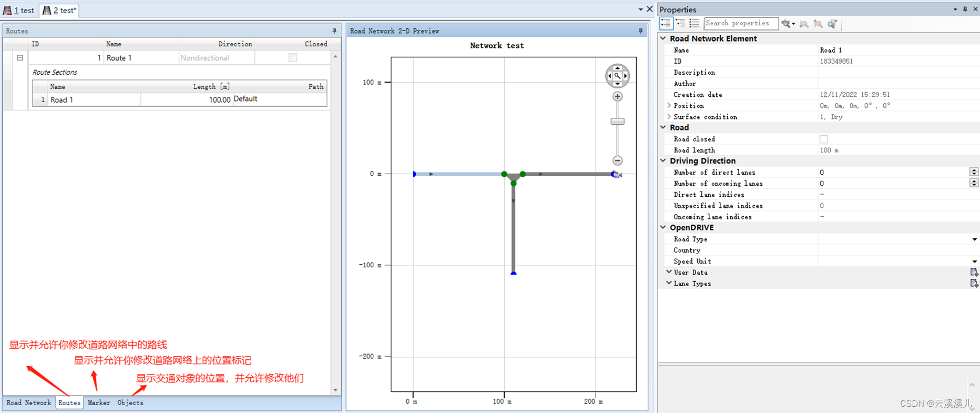The height and width of the screenshot is (413, 980).
Task: Pan the preview right with navigation wheel
Action: pos(626,76)
